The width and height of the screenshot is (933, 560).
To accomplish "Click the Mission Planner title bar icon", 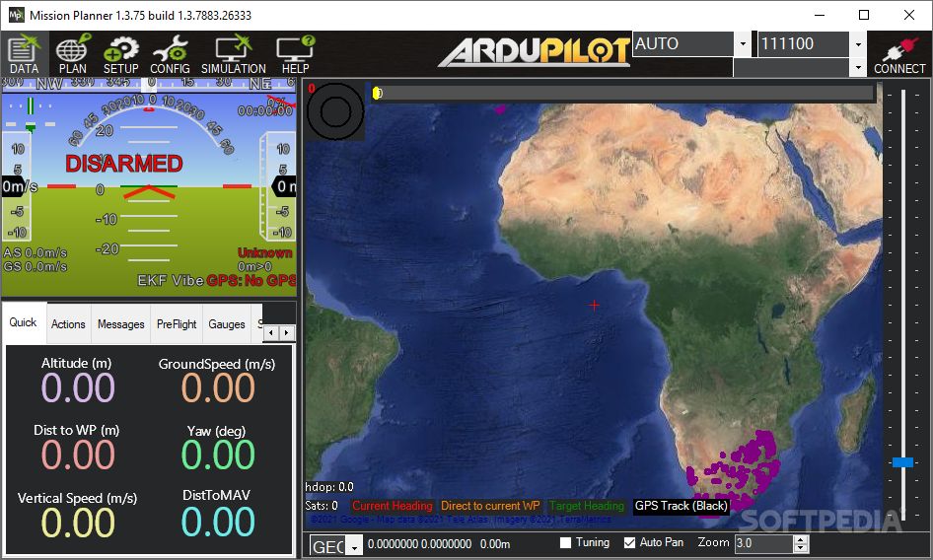I will (x=16, y=15).
